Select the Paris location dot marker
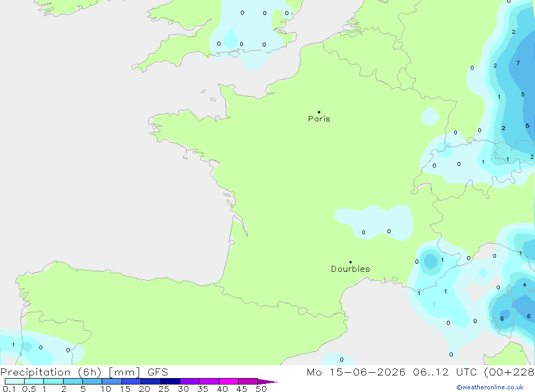This screenshot has height=392, width=535. click(319, 112)
